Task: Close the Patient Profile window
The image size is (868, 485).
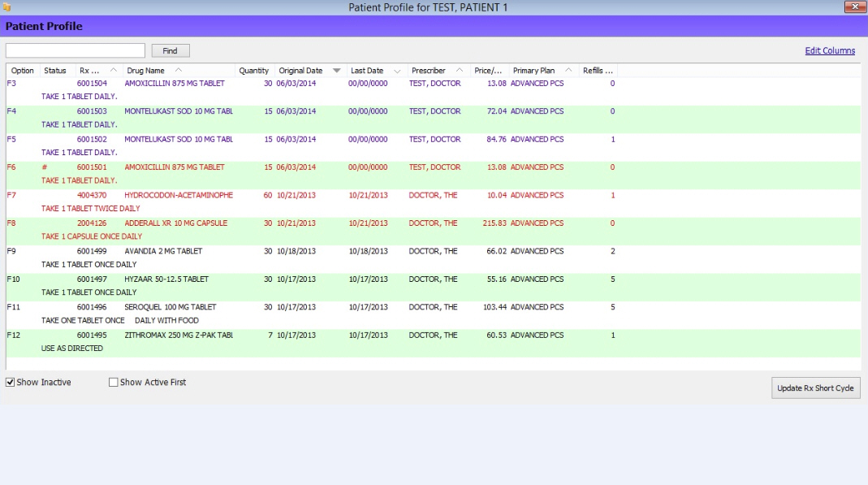Action: pyautogui.click(x=855, y=6)
